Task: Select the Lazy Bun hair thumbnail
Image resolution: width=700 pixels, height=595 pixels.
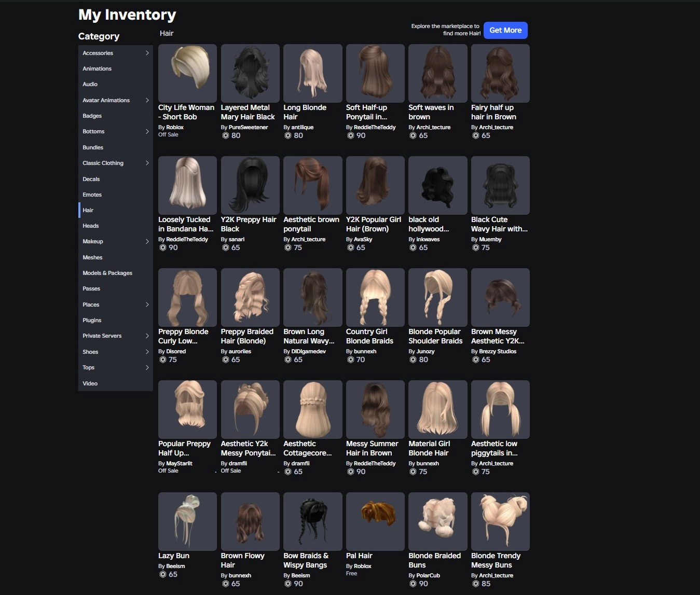Action: [x=187, y=521]
